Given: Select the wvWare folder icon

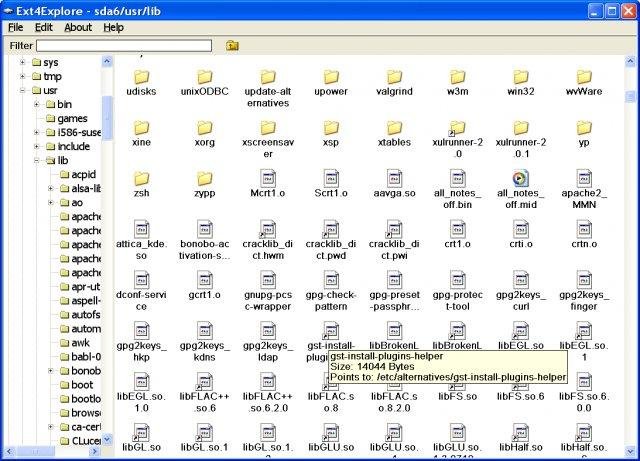Looking at the screenshot, I should point(583,76).
